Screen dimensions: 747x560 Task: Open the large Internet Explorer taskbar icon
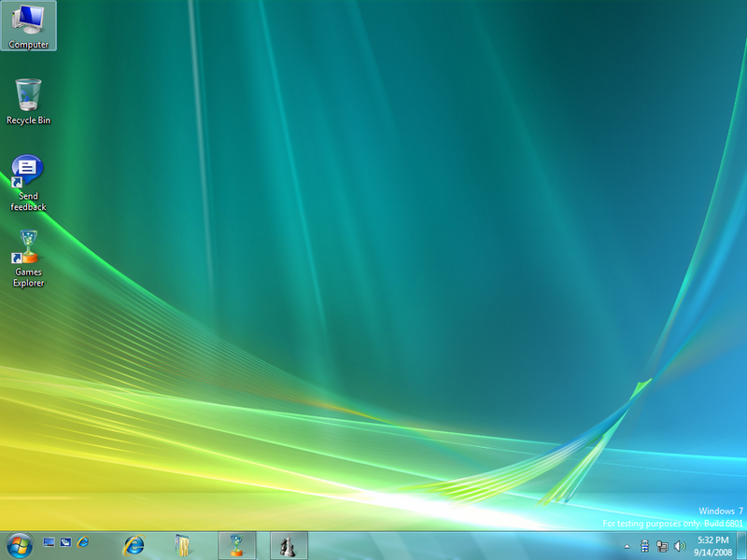point(134,545)
